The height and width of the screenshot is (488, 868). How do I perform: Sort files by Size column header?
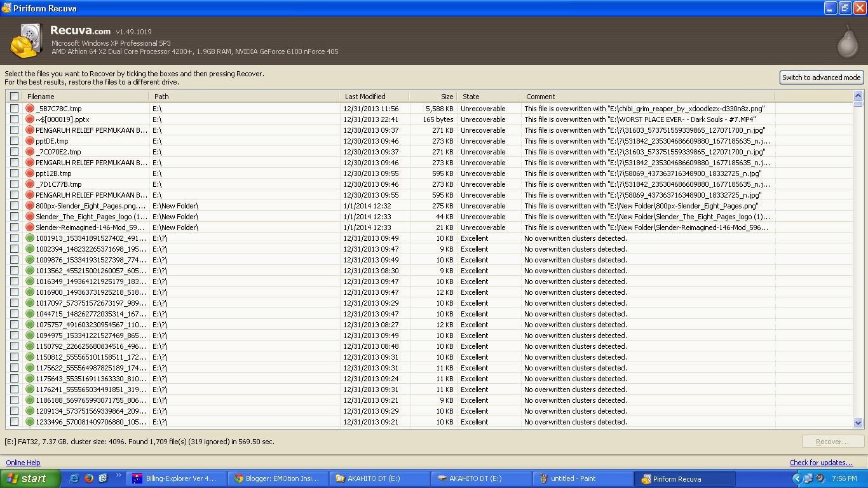[433, 97]
